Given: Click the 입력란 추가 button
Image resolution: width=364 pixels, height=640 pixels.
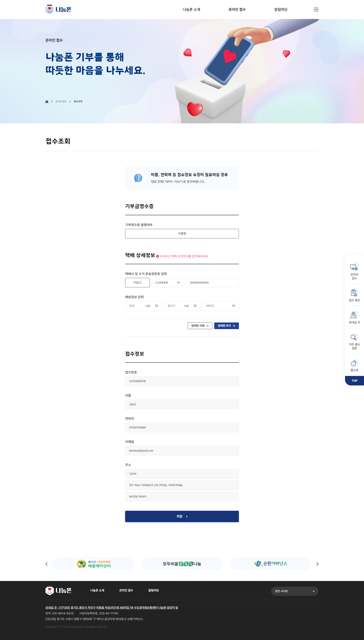Looking at the screenshot, I should pos(226,326).
